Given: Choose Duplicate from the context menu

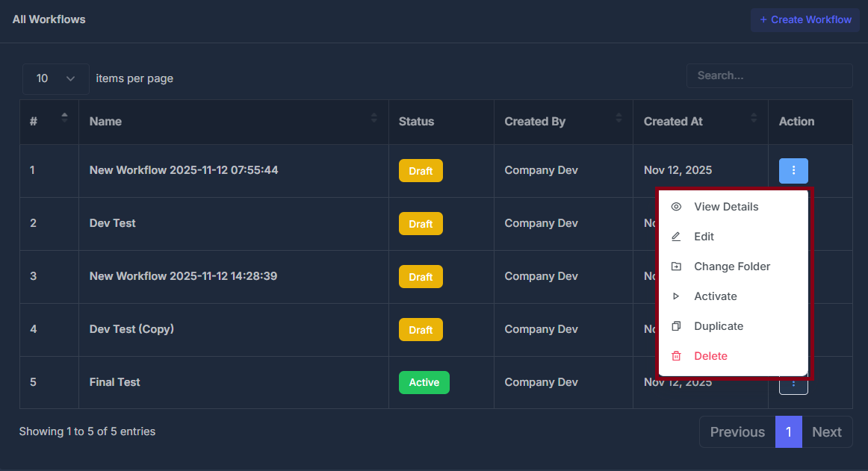Looking at the screenshot, I should pos(718,325).
